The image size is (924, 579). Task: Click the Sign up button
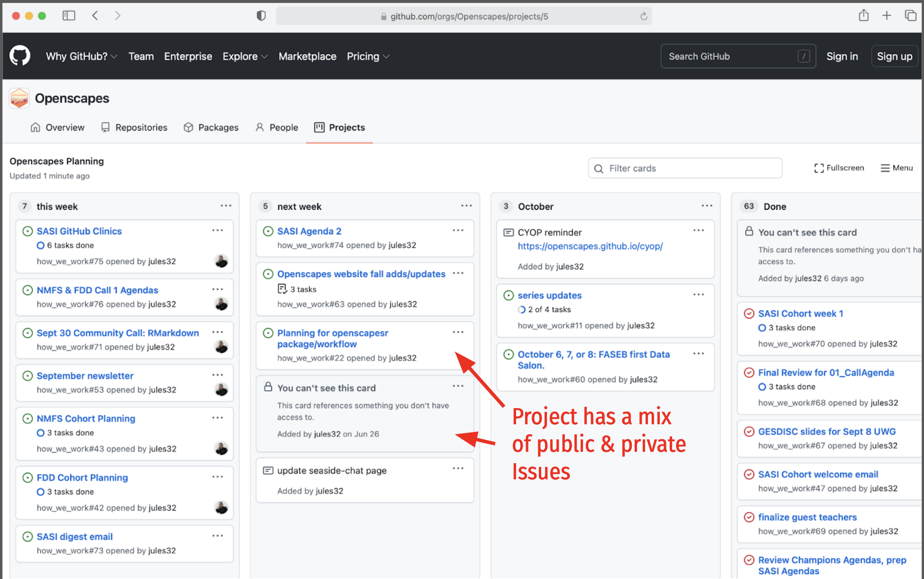894,56
